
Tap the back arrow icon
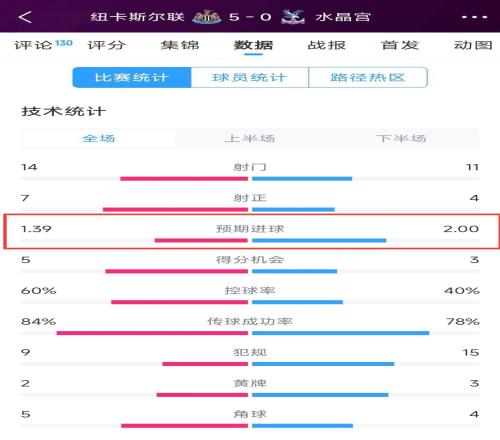(x=25, y=17)
